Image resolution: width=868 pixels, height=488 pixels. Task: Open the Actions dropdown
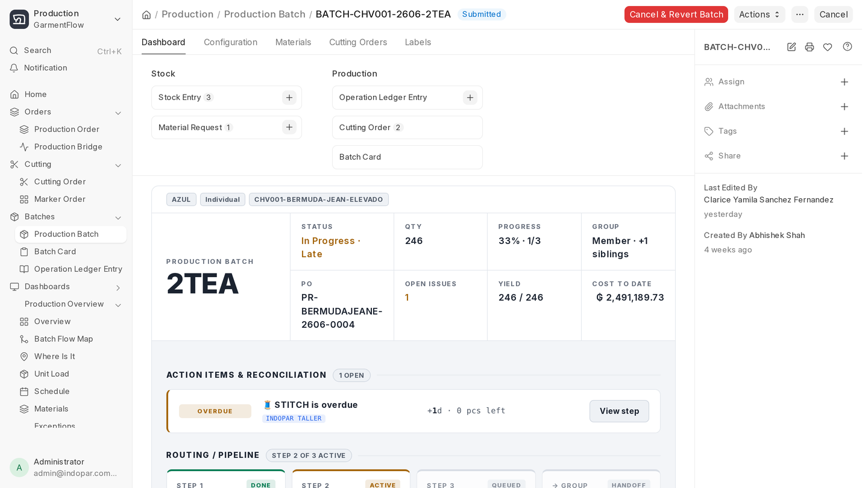tap(759, 14)
